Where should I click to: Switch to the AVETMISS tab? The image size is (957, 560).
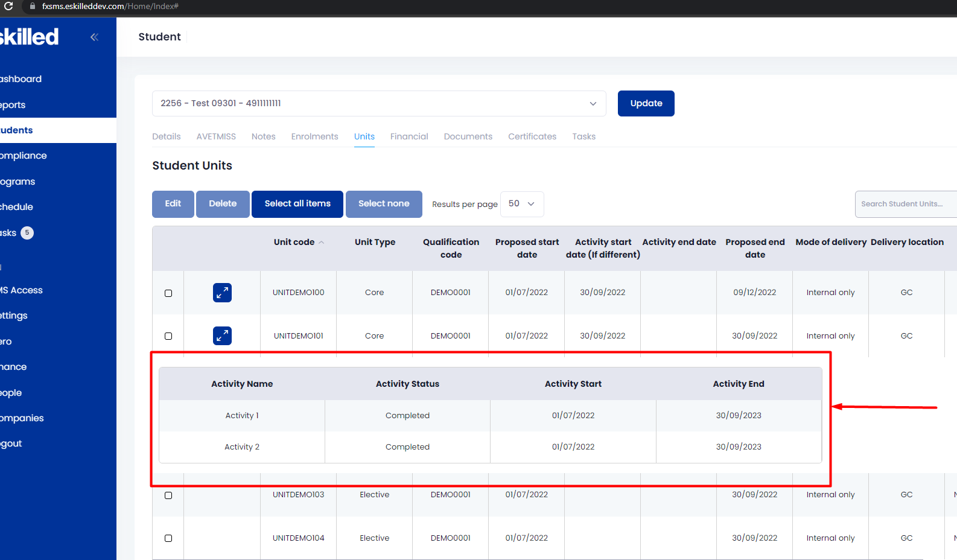tap(216, 136)
